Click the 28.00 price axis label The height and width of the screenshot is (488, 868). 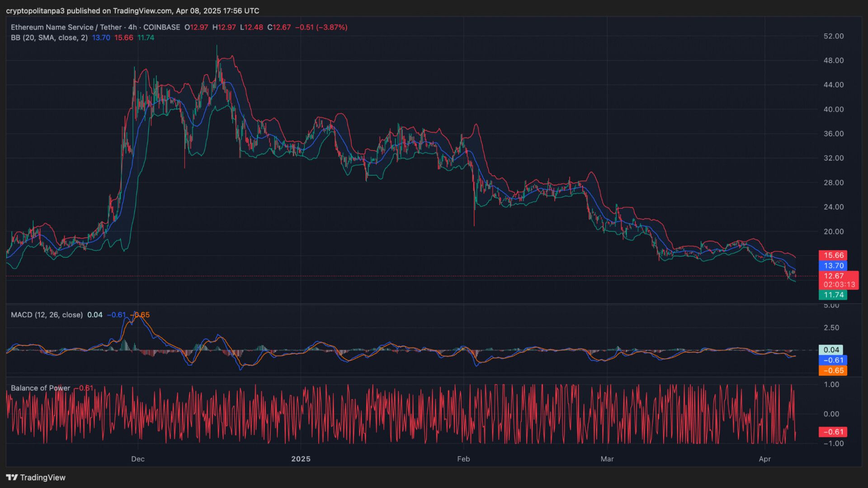(x=834, y=183)
